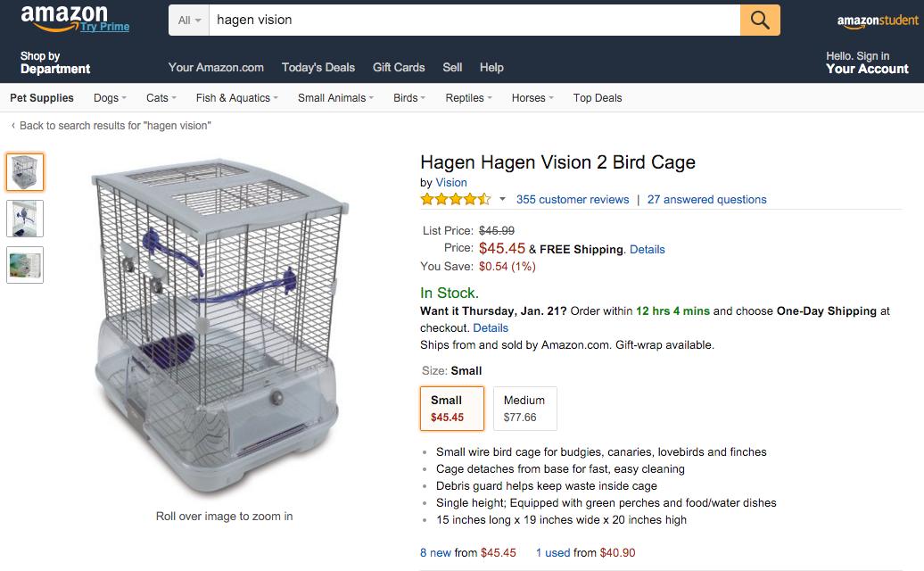The width and height of the screenshot is (924, 571).
Task: Click the search text field
Action: [473, 20]
